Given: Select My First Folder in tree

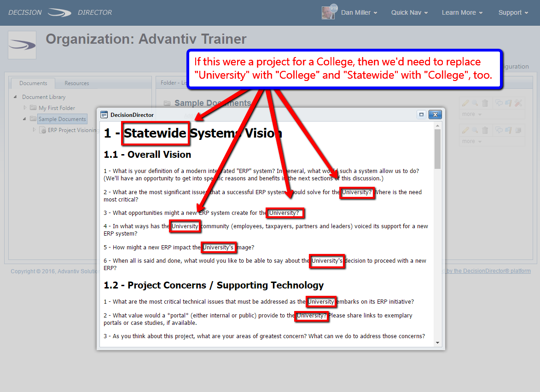Looking at the screenshot, I should (57, 108).
